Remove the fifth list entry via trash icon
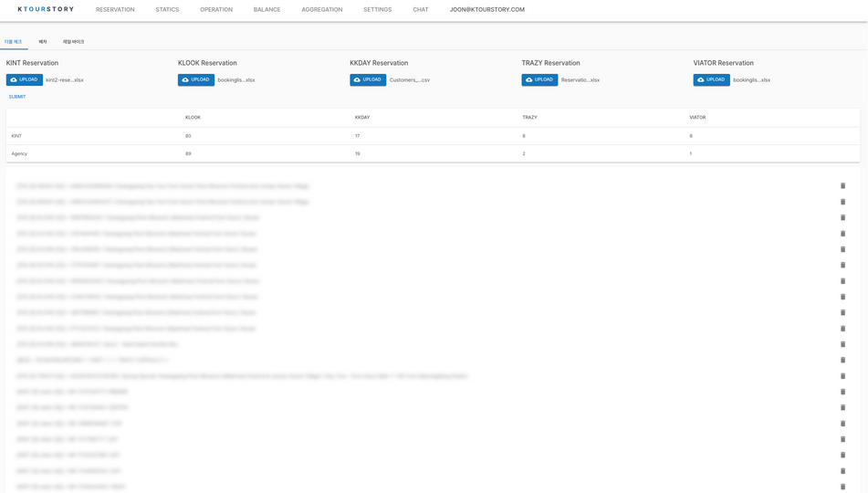Screen dimensions: 868x493 point(842,249)
